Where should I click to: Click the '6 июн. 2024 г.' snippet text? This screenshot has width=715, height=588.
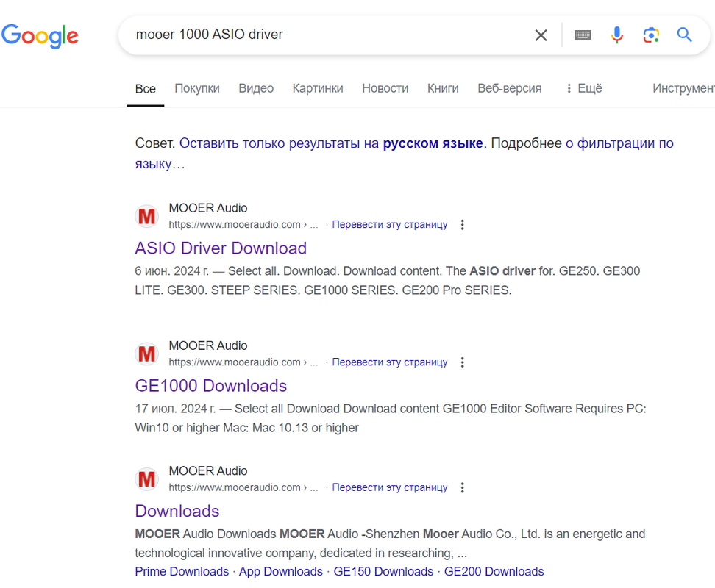(x=172, y=271)
